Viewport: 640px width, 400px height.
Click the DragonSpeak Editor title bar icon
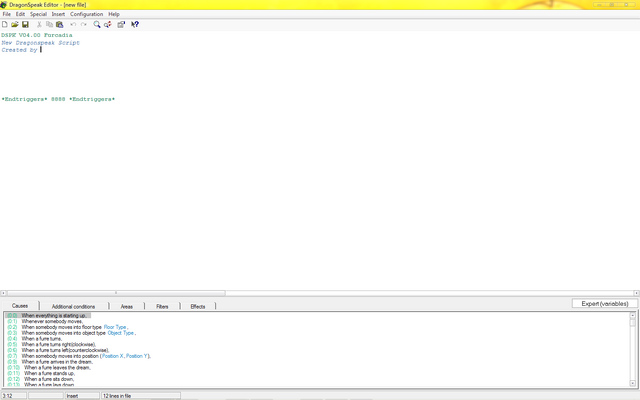coord(4,5)
